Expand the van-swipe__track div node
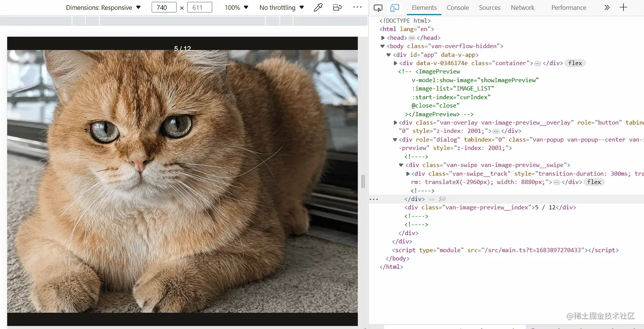The image size is (644, 329). (408, 173)
